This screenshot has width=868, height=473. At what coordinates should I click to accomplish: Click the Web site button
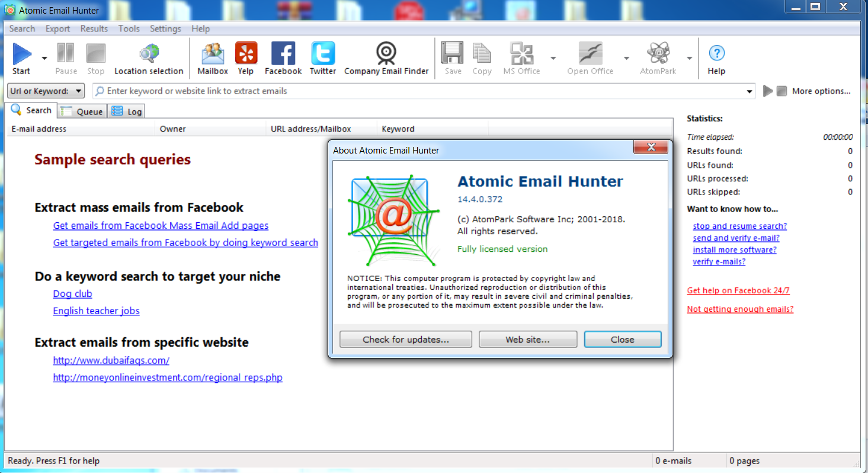click(x=527, y=340)
